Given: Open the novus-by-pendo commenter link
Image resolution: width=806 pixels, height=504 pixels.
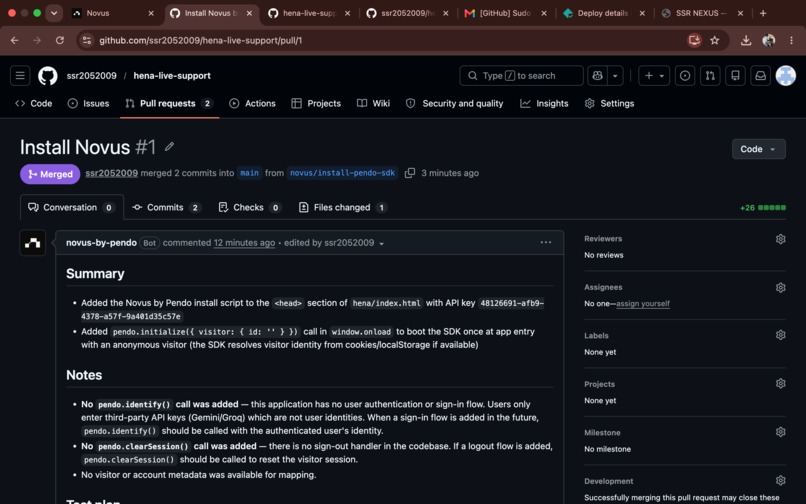Looking at the screenshot, I should pos(101,243).
